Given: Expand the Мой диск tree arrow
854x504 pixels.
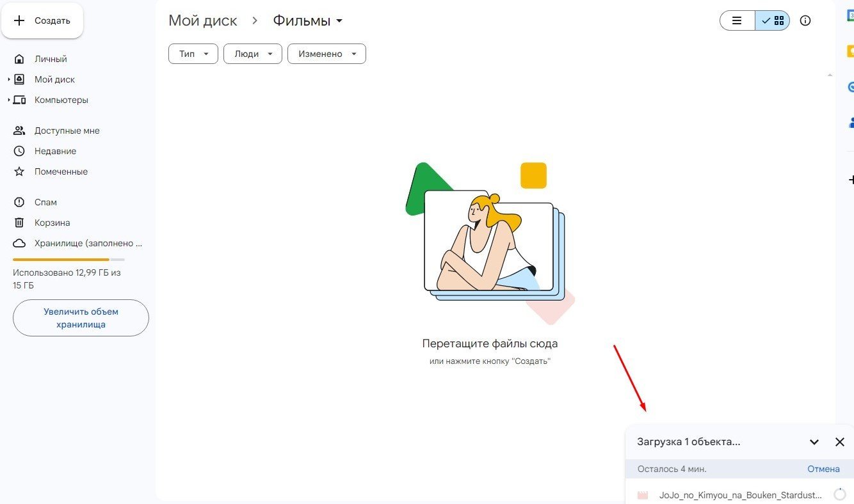Looking at the screenshot, I should [x=9, y=79].
